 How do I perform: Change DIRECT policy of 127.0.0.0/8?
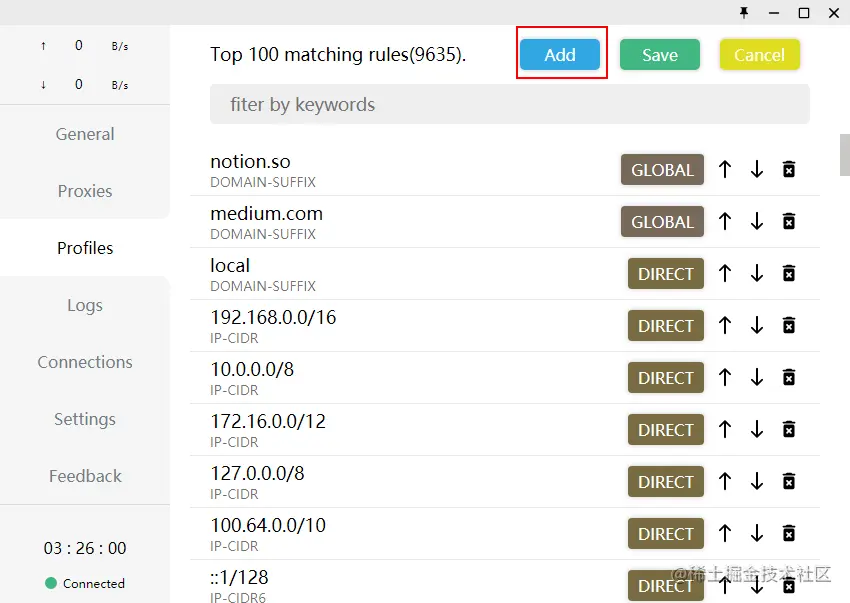pyautogui.click(x=666, y=482)
